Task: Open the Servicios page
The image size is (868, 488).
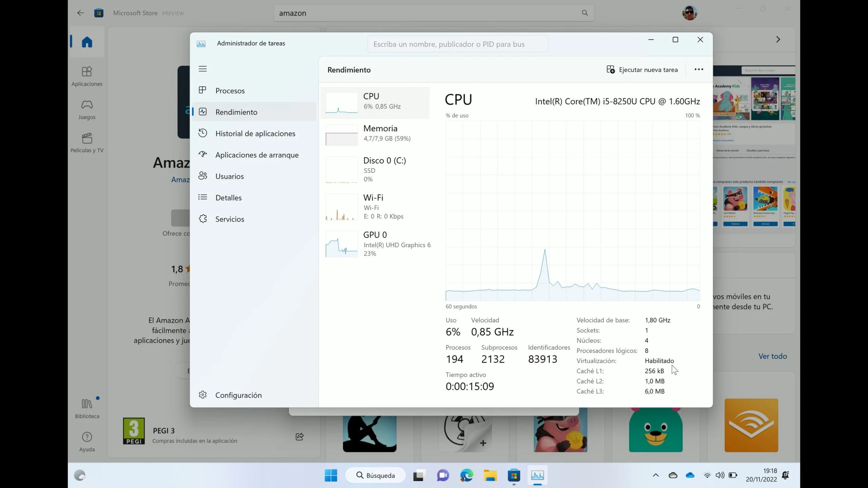Action: [254, 219]
